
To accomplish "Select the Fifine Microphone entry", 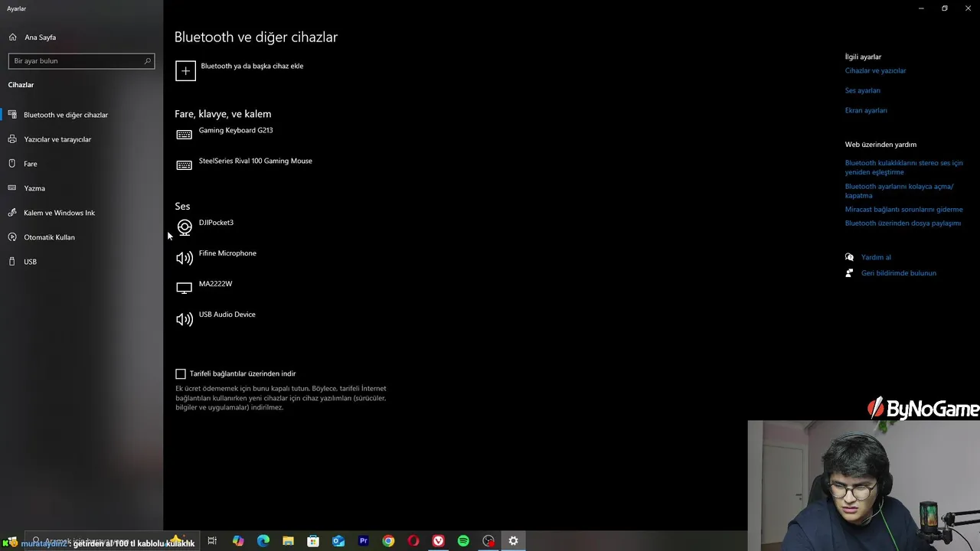I will click(227, 253).
